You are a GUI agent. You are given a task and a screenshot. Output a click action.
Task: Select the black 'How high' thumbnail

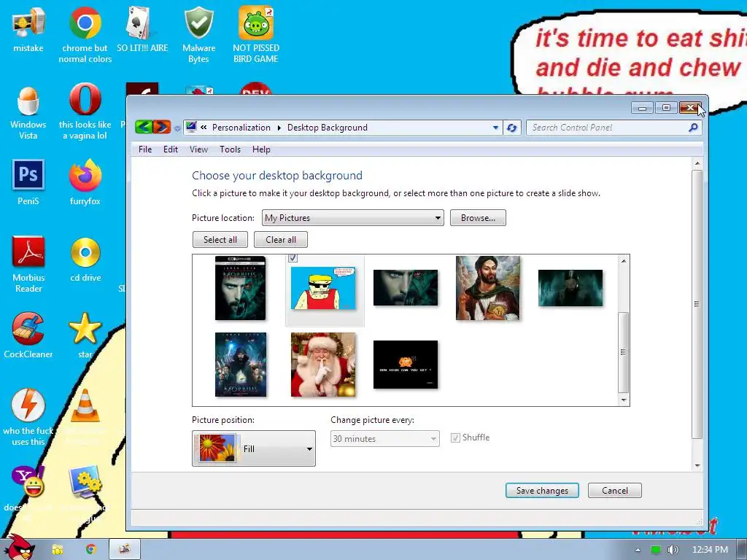pos(406,365)
